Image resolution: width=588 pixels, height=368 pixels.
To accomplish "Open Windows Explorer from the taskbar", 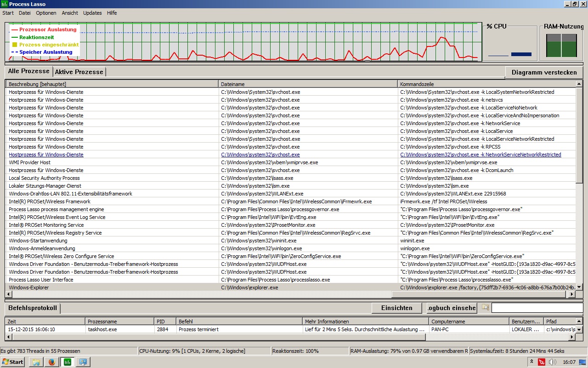I will click(36, 362).
